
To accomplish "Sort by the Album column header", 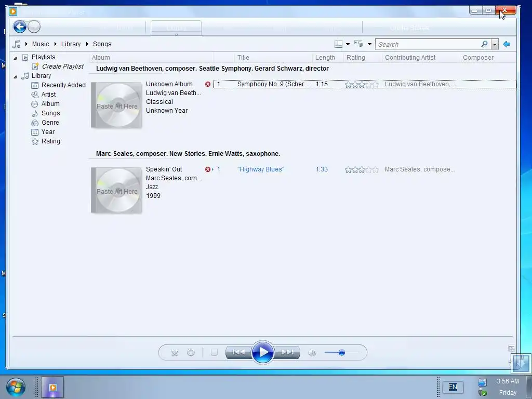I will pyautogui.click(x=151, y=58).
